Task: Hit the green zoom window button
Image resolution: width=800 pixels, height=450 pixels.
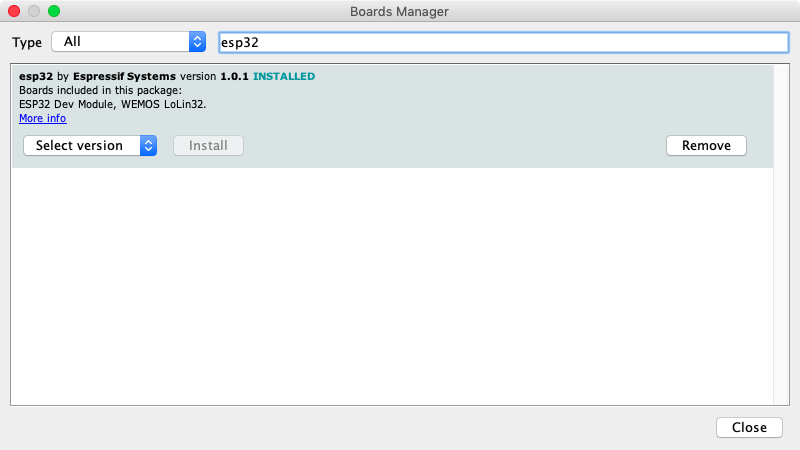Action: tap(54, 11)
